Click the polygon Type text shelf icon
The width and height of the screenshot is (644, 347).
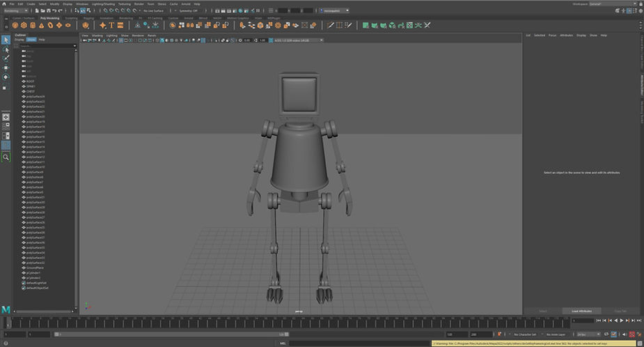pyautogui.click(x=111, y=26)
